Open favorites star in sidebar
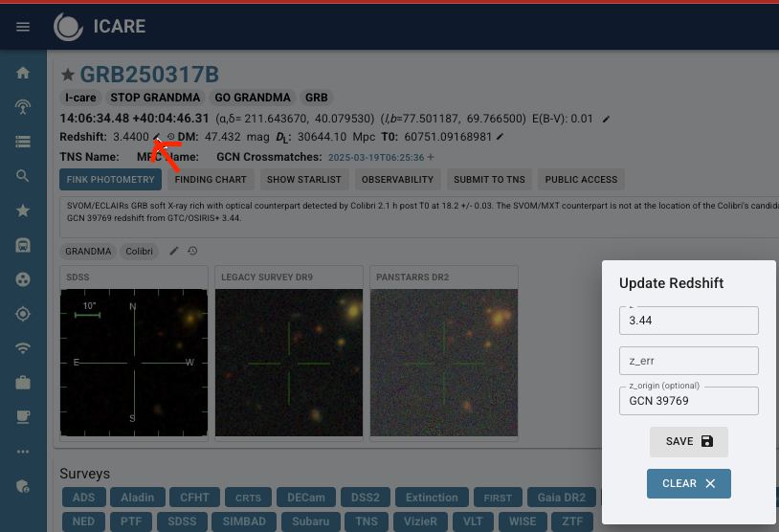The width and height of the screenshot is (779, 532). (x=23, y=211)
